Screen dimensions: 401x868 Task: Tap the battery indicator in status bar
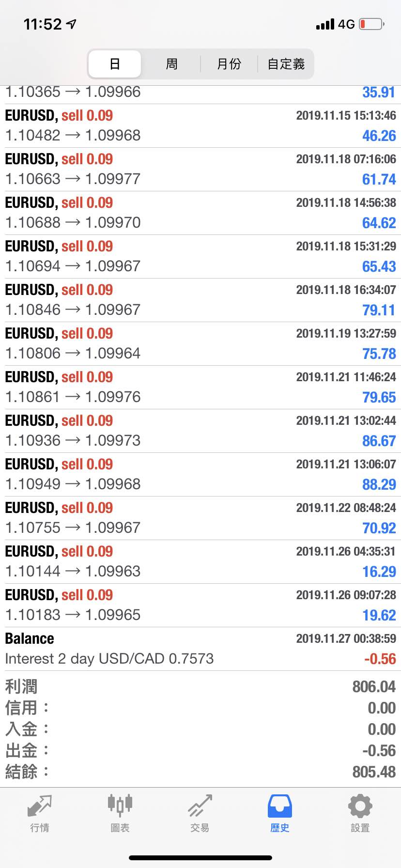(372, 24)
